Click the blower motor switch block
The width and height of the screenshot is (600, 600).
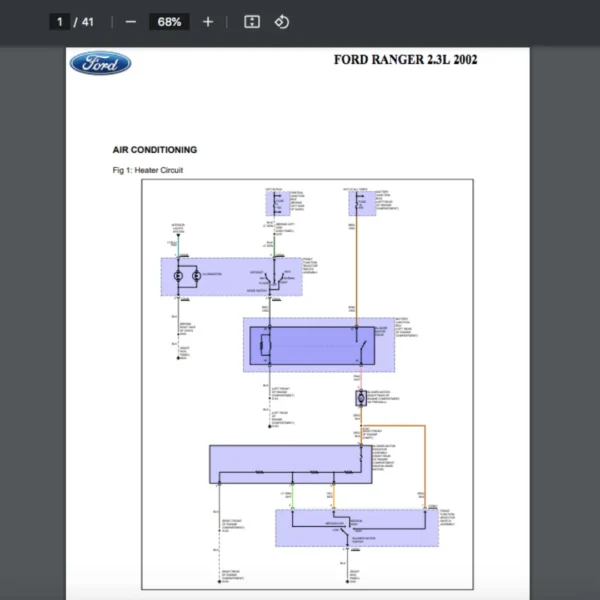[356, 527]
